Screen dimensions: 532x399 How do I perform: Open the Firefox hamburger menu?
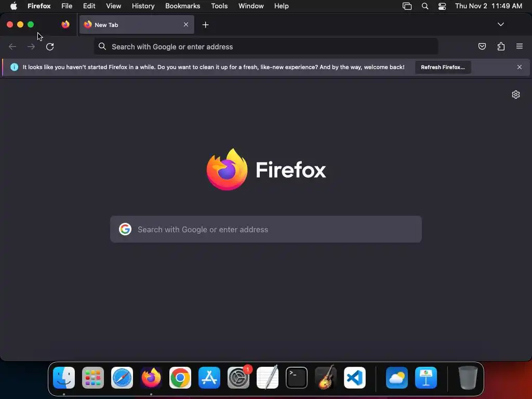520,46
